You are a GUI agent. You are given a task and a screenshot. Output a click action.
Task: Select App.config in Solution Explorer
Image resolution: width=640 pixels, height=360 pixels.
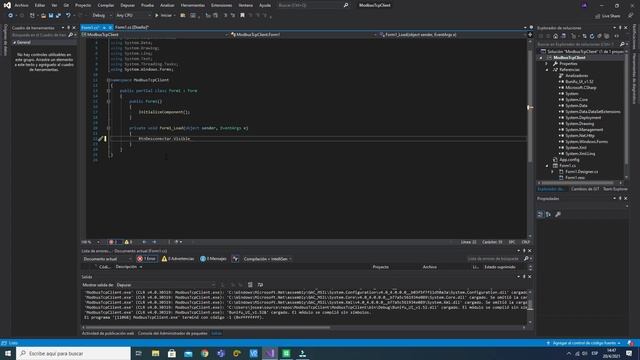coord(569,160)
